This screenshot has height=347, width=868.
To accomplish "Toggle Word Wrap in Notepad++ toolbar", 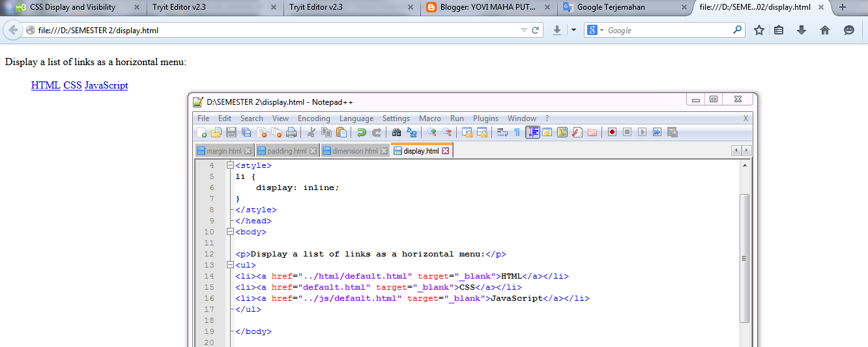I will [x=502, y=132].
